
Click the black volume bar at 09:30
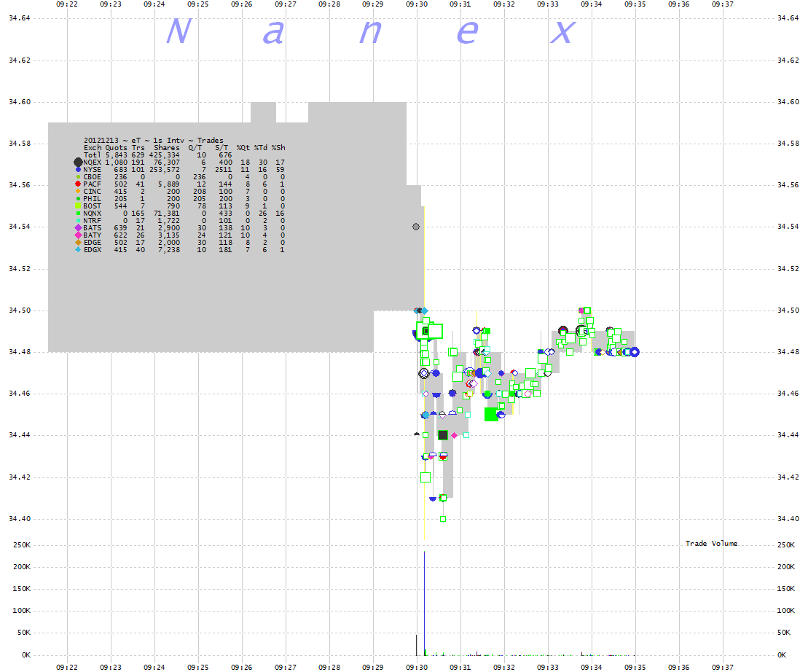(416, 645)
